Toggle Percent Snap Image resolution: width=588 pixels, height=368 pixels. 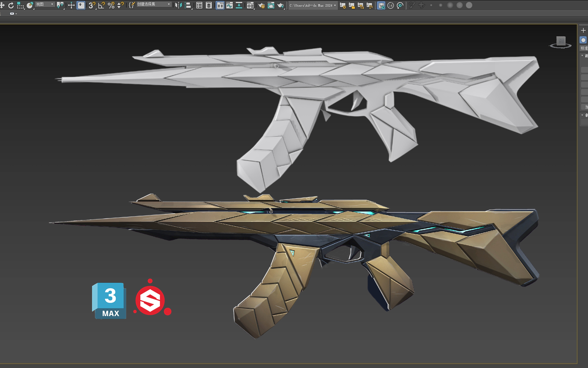(111, 5)
